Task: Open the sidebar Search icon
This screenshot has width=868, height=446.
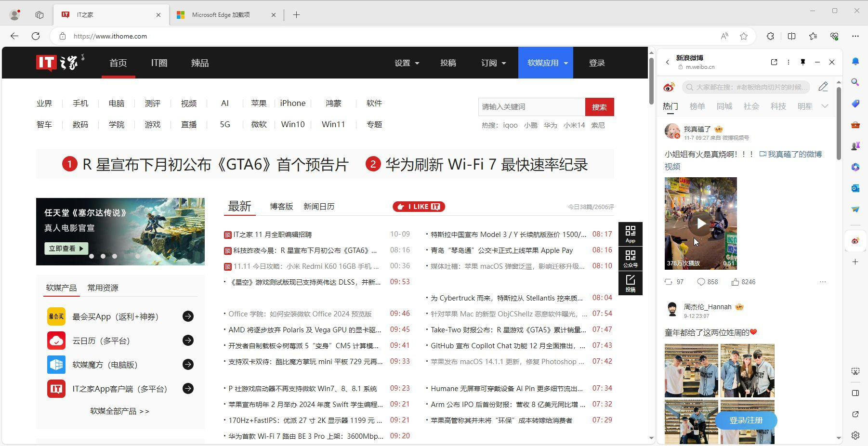Action: point(855,82)
